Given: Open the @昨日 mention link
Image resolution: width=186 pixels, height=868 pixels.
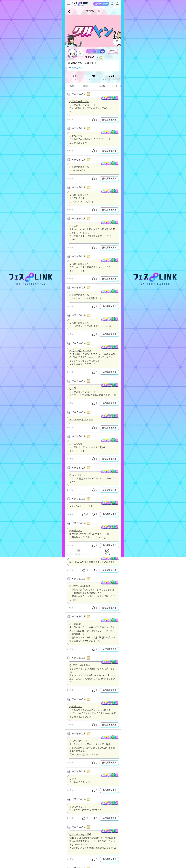Looking at the screenshot, I should (73, 389).
